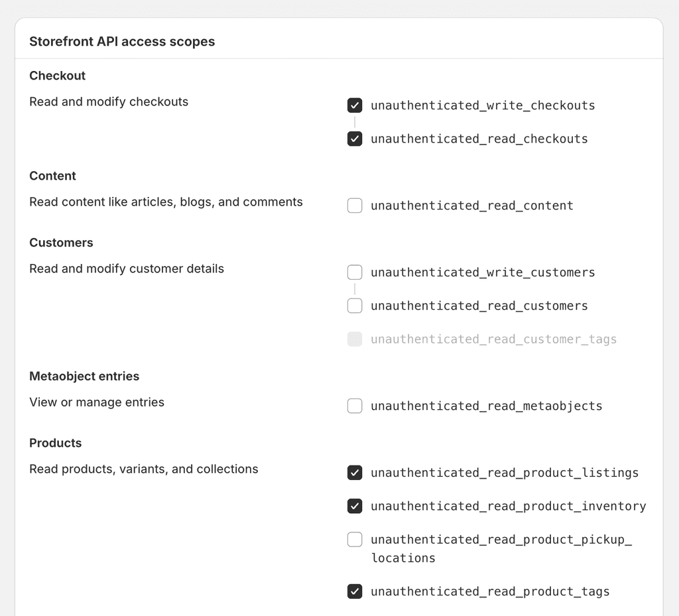
Task: Click the Storefront API access scopes title
Action: (x=122, y=41)
